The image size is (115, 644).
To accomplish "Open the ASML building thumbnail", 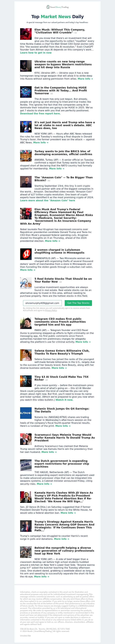I will click(26, 465).
